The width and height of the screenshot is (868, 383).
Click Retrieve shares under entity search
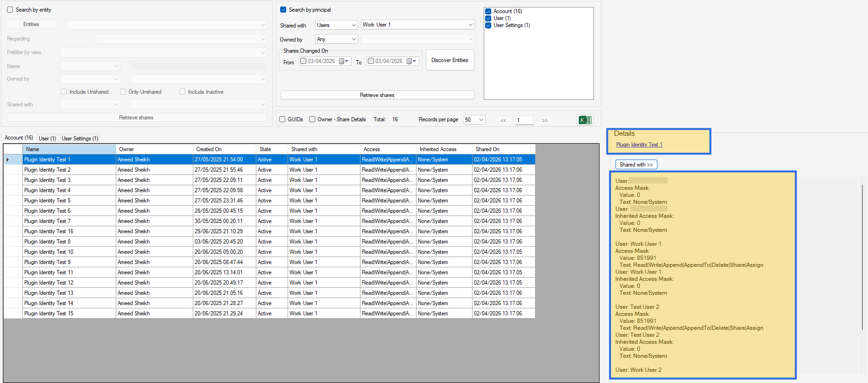click(x=136, y=118)
